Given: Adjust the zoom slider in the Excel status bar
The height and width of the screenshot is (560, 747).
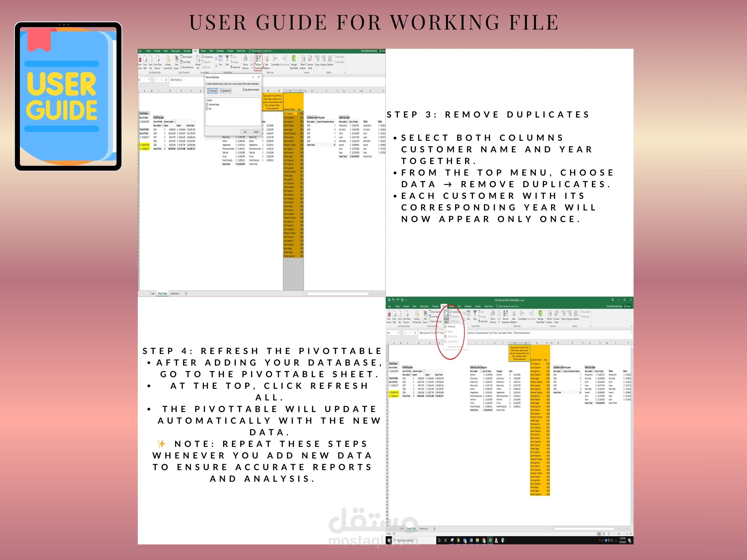Looking at the screenshot, I should click(619, 534).
